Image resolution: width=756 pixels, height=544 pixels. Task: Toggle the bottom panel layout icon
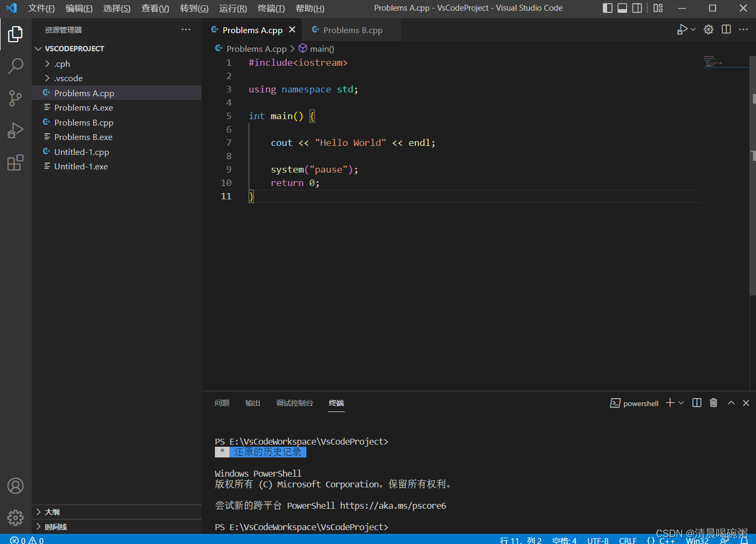pyautogui.click(x=622, y=8)
